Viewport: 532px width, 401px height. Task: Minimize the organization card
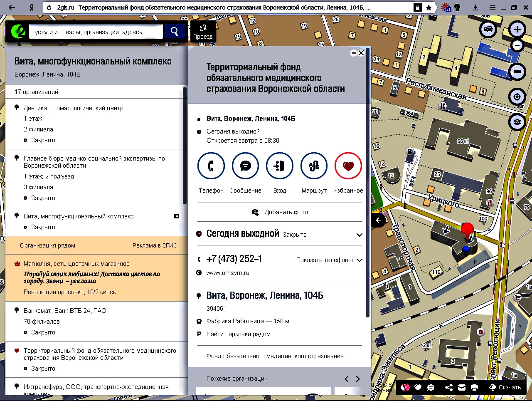point(353,53)
